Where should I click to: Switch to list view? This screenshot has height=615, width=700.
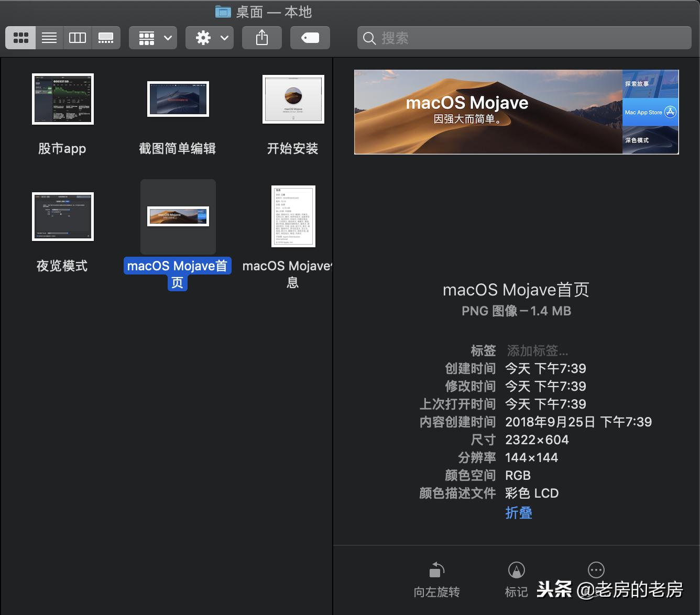49,37
